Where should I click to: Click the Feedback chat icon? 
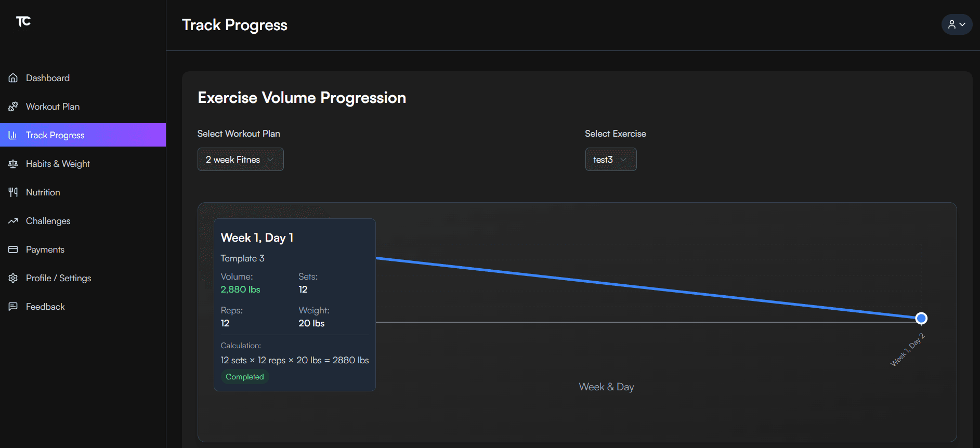coord(13,306)
